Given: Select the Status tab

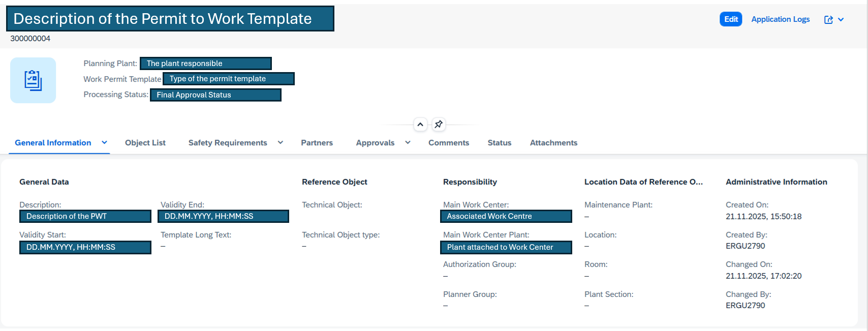Looking at the screenshot, I should (x=499, y=143).
